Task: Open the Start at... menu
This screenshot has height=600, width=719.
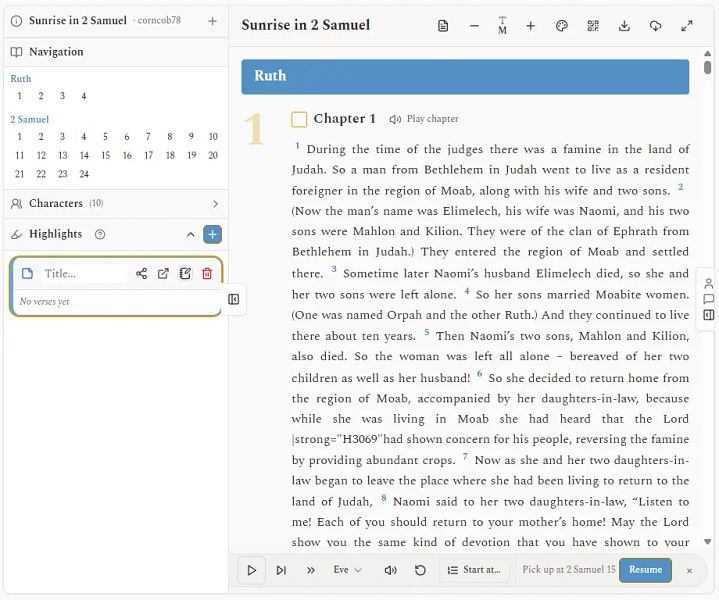Action: 476,570
